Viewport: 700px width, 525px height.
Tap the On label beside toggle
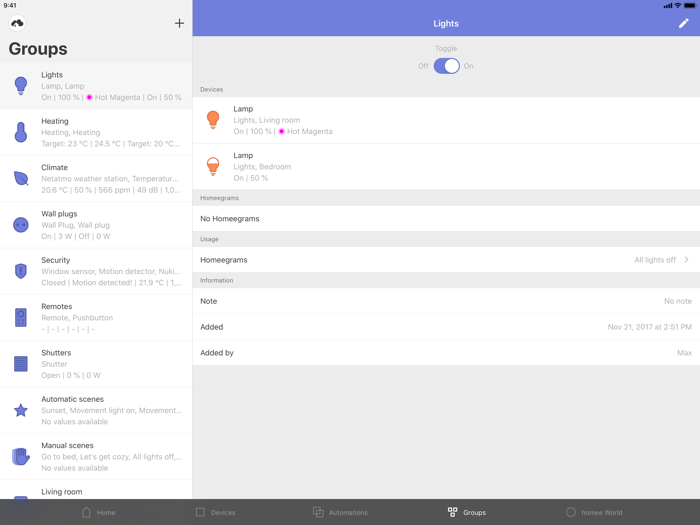[x=468, y=66]
